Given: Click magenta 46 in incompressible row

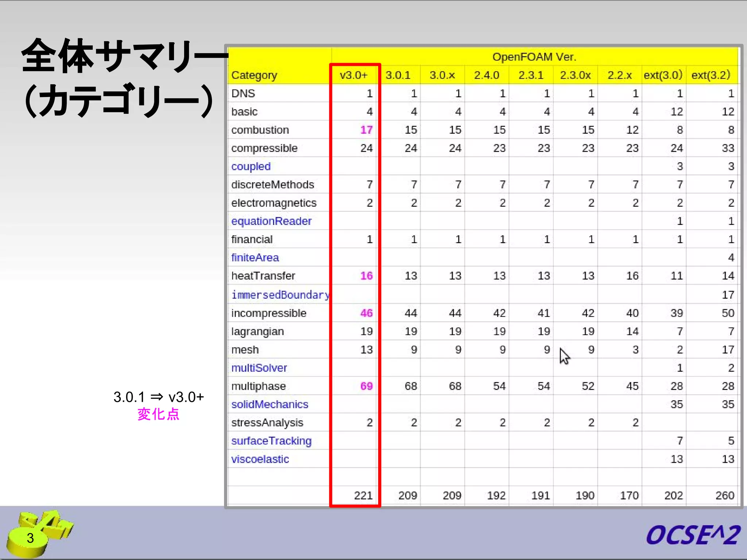Looking at the screenshot, I should pos(367,313).
